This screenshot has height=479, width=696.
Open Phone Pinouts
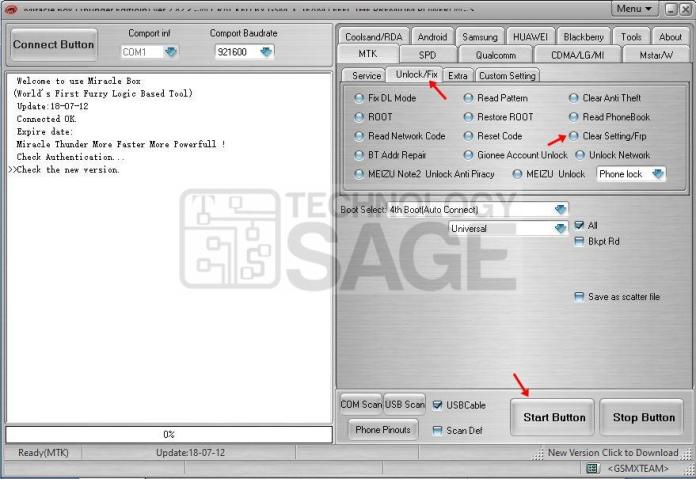[x=383, y=430]
